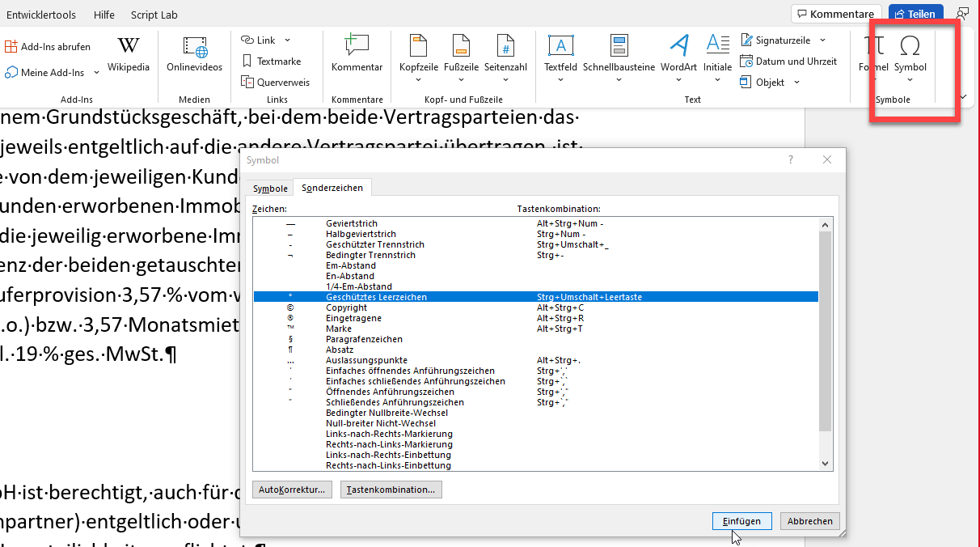Image resolution: width=980 pixels, height=547 pixels.
Task: Open the WordArt gallery
Action: pos(678,55)
